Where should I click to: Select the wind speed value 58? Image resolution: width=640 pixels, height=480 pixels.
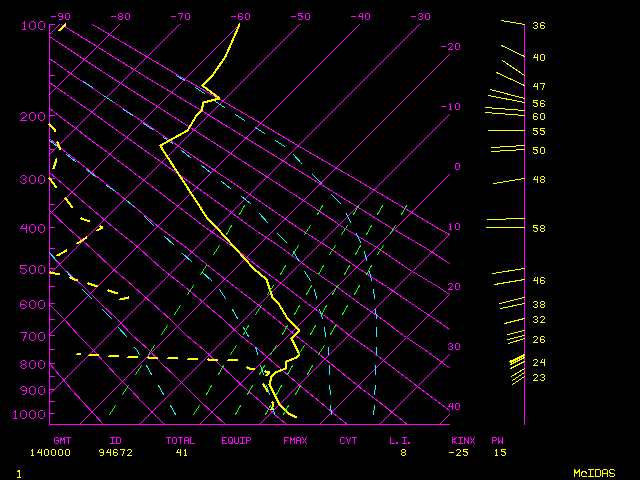[x=538, y=229]
